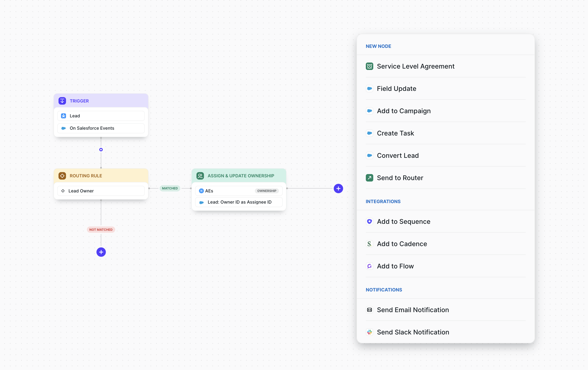Viewport: 588px width, 370px height.
Task: Click the OWNERSHIP badge on the AEs row
Action: (x=267, y=191)
